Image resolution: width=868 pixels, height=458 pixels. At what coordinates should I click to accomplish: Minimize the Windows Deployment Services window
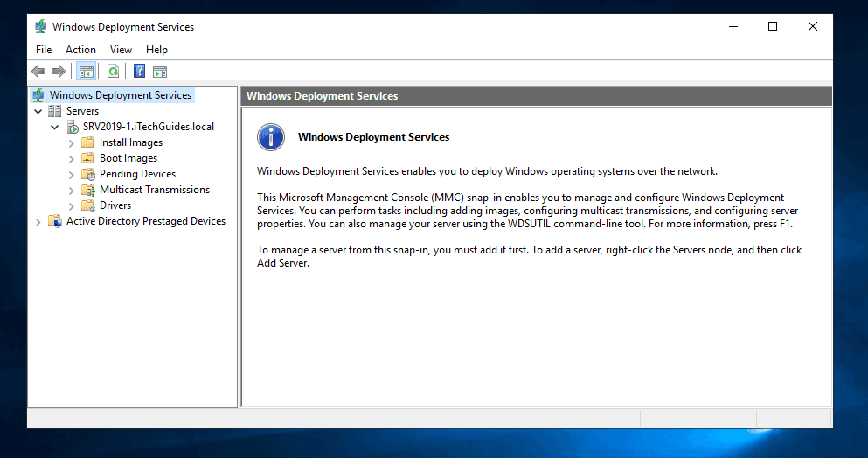(x=733, y=26)
